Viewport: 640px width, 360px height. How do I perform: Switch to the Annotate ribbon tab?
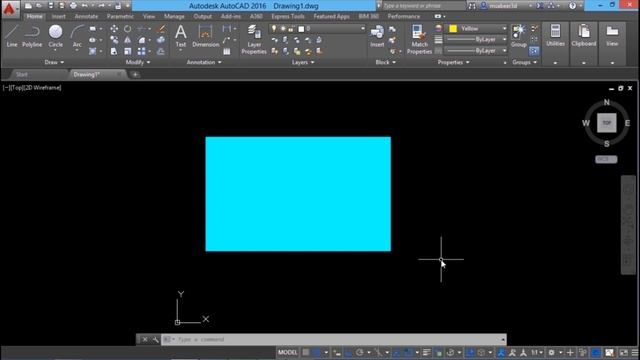pos(86,16)
